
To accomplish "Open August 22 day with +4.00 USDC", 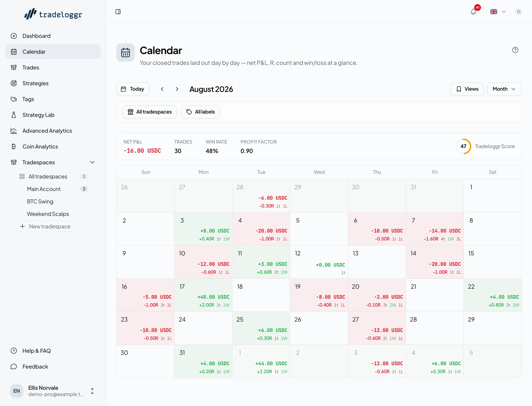I will (493, 295).
